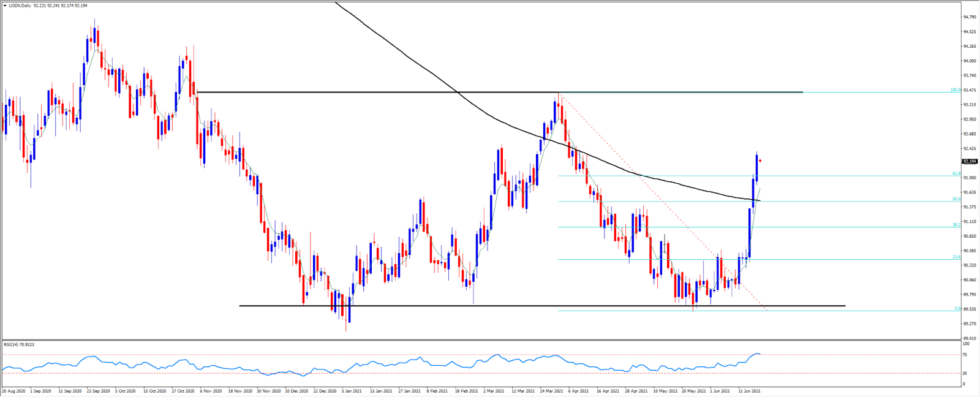
Task: Click the 89.010 price on the scale
Action: [970, 338]
